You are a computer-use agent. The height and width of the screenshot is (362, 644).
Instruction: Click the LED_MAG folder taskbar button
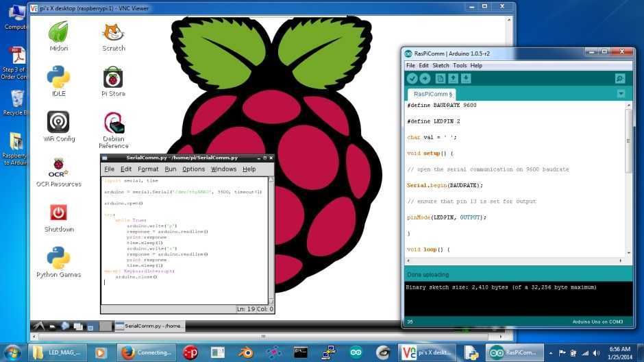[57, 352]
